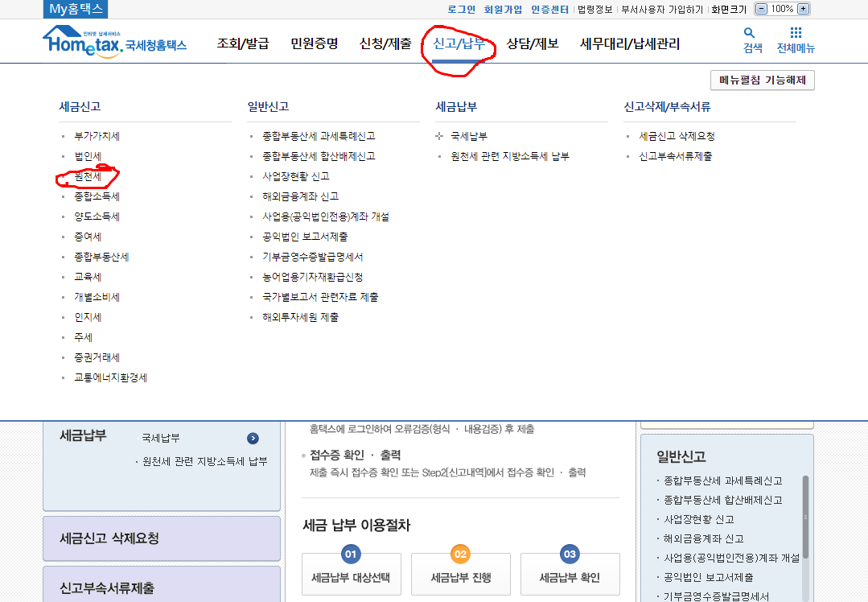Select 종합소득세 menu item
Viewport: 868px width, 602px height.
[97, 196]
